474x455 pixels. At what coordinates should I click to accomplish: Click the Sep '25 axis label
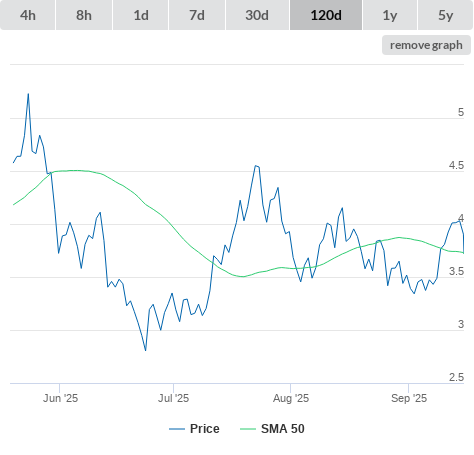click(409, 398)
